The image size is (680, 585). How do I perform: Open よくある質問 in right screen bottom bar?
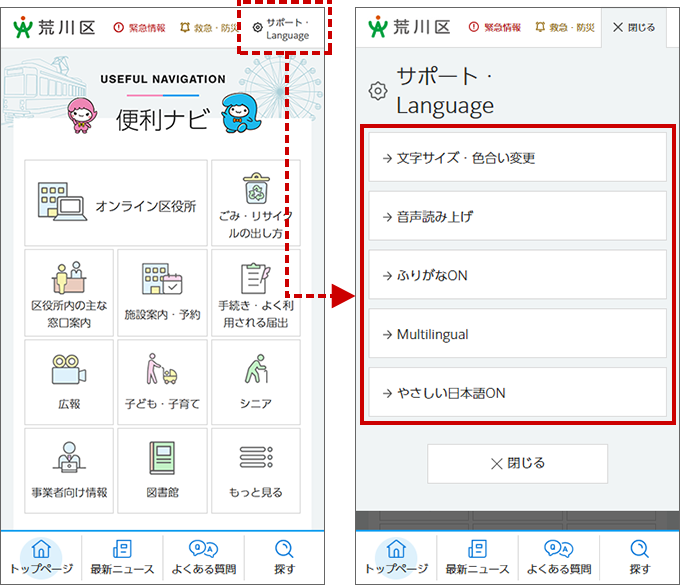coord(559,557)
